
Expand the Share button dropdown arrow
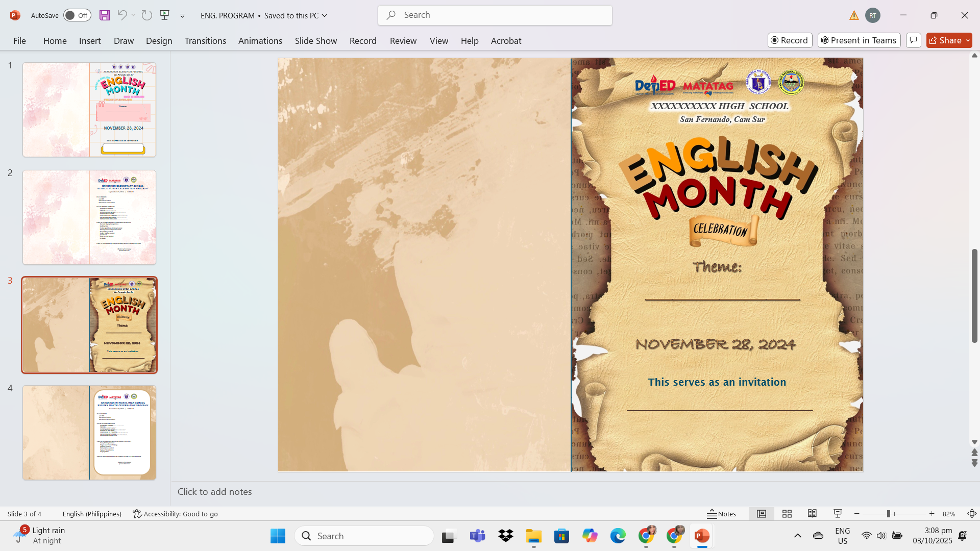pos(968,40)
